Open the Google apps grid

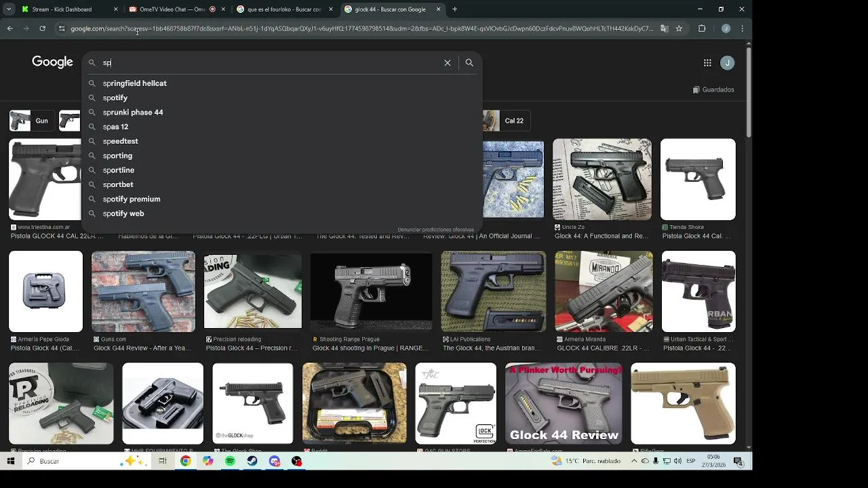[x=707, y=62]
